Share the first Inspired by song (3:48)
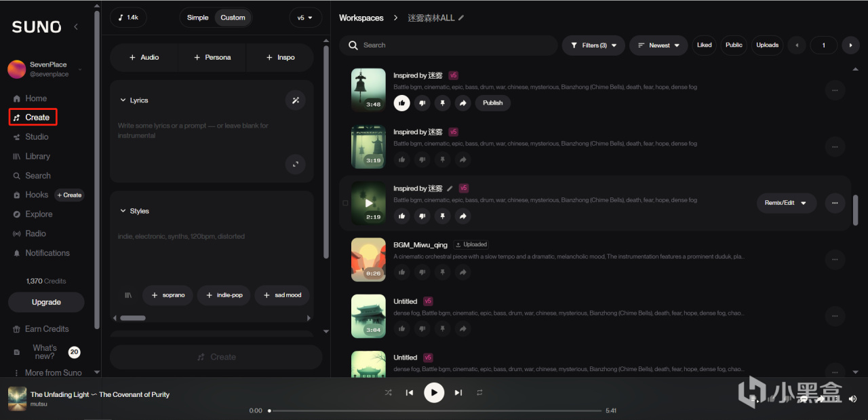 coord(462,103)
